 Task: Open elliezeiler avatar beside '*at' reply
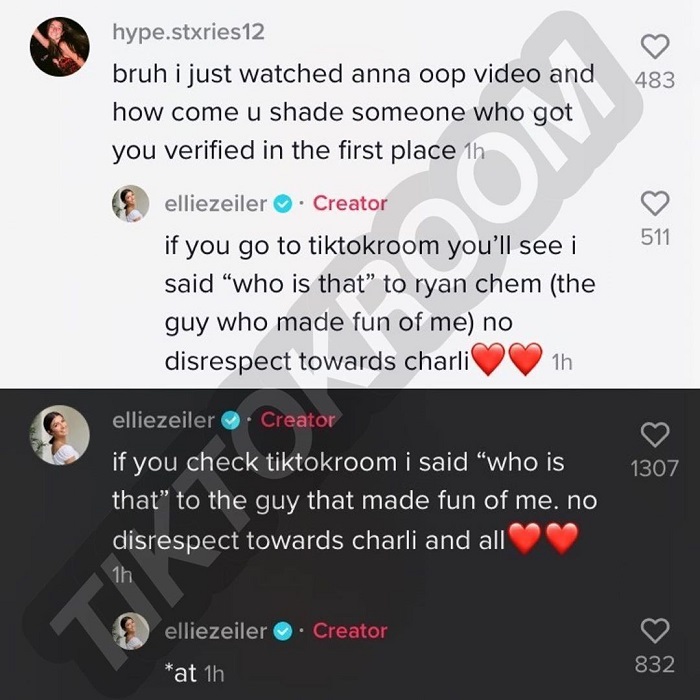(x=130, y=631)
